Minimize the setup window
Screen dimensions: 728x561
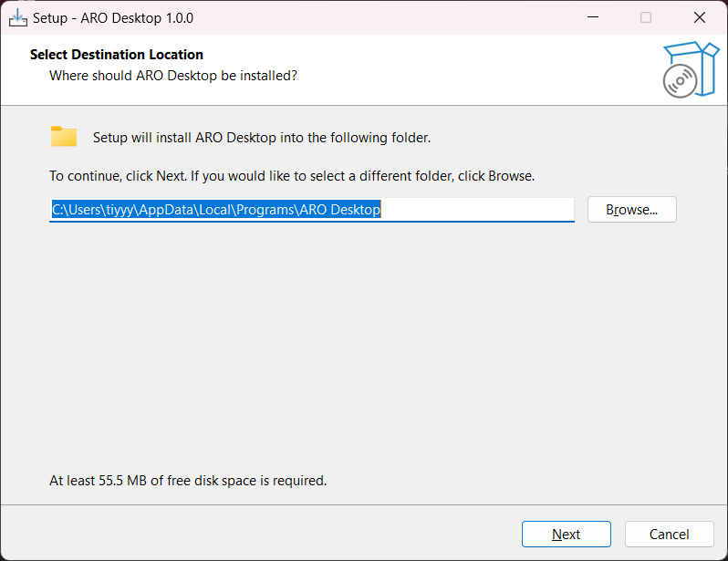click(x=593, y=17)
